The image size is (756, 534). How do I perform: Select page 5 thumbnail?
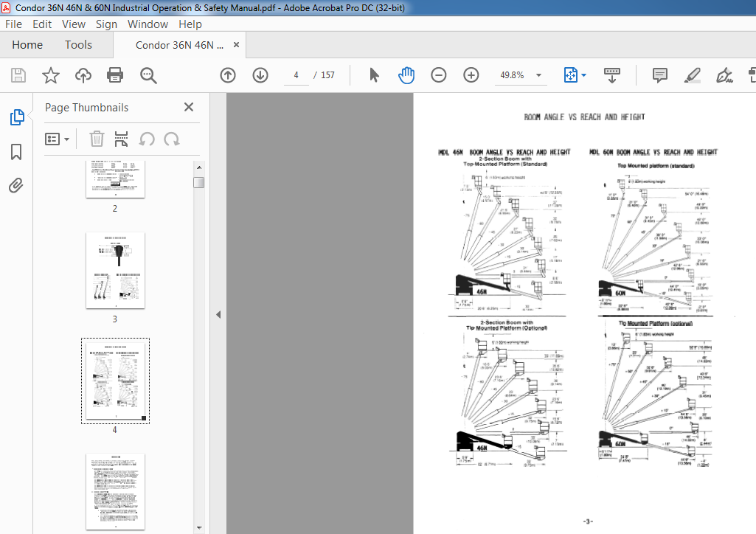click(115, 491)
